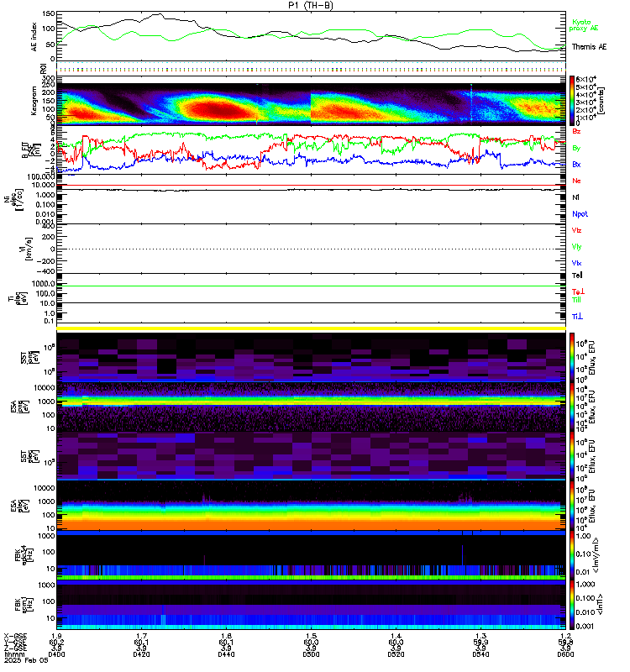Image resolution: width=630 pixels, height=672 pixels.
Task: Click the plot title P1 (TH-B)
Action: 310,5
